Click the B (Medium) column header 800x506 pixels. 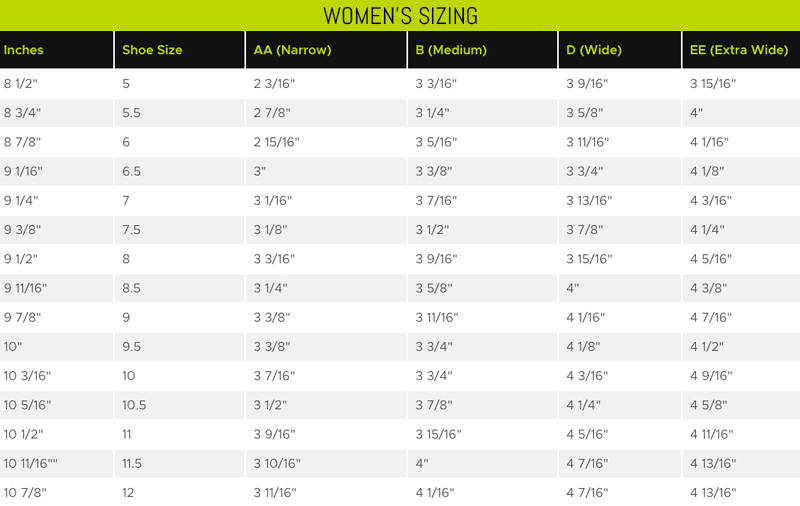coord(483,50)
